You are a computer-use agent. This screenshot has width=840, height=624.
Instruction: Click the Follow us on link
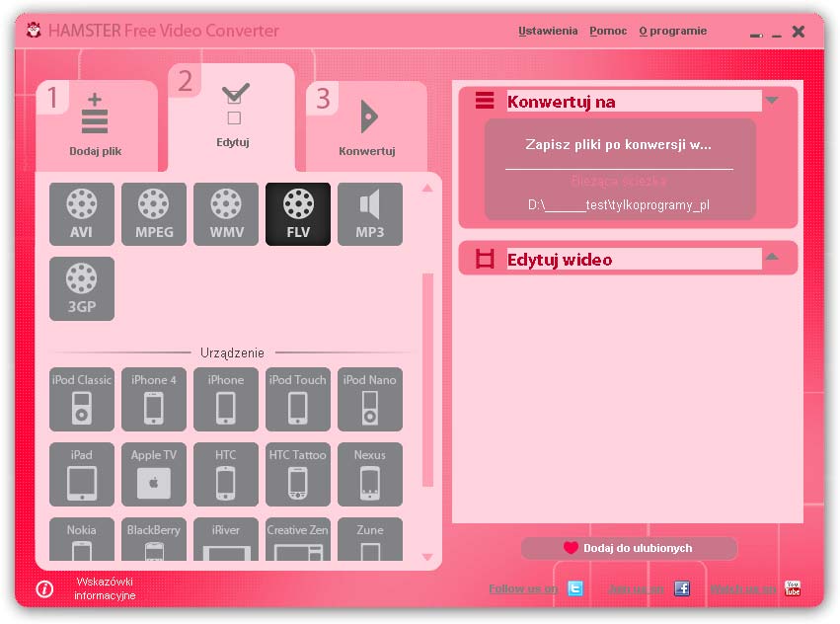[x=523, y=588]
